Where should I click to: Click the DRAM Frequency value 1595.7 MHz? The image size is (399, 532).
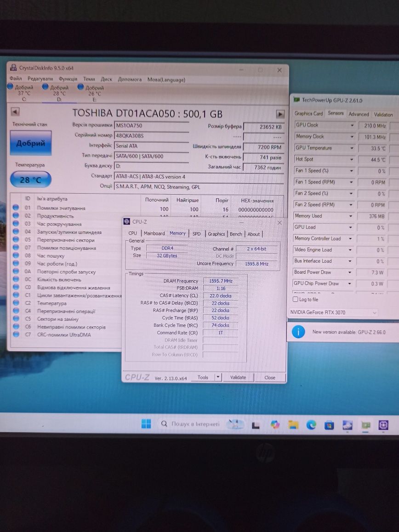(220, 281)
